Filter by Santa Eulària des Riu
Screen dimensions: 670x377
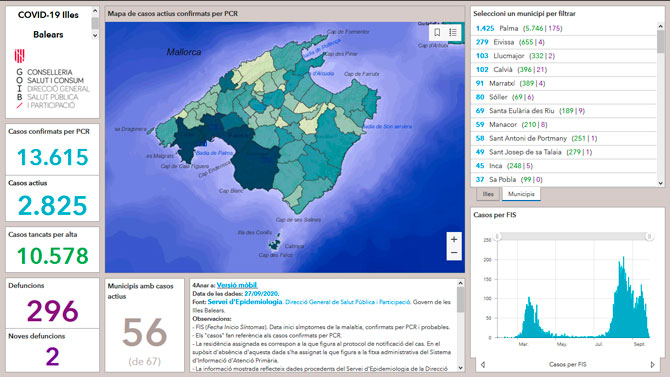coord(564,111)
